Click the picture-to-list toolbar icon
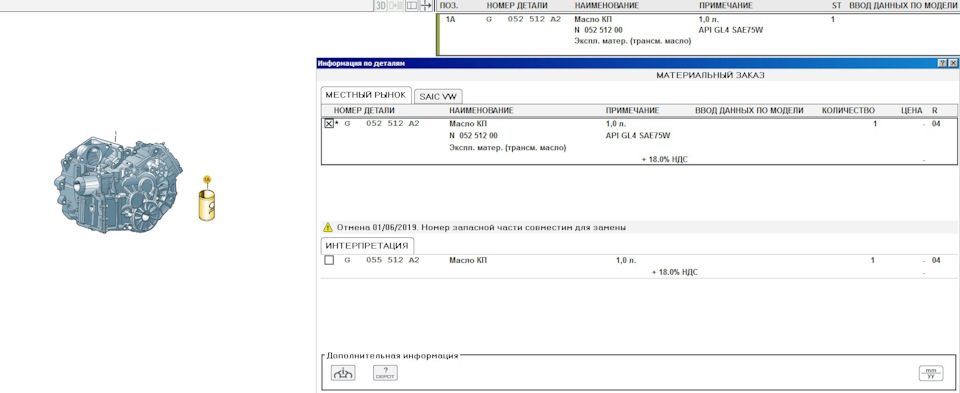The image size is (960, 393). click(x=396, y=6)
